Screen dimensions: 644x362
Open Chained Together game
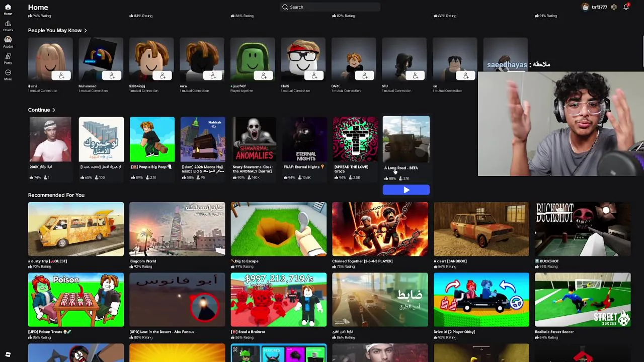pyautogui.click(x=380, y=229)
